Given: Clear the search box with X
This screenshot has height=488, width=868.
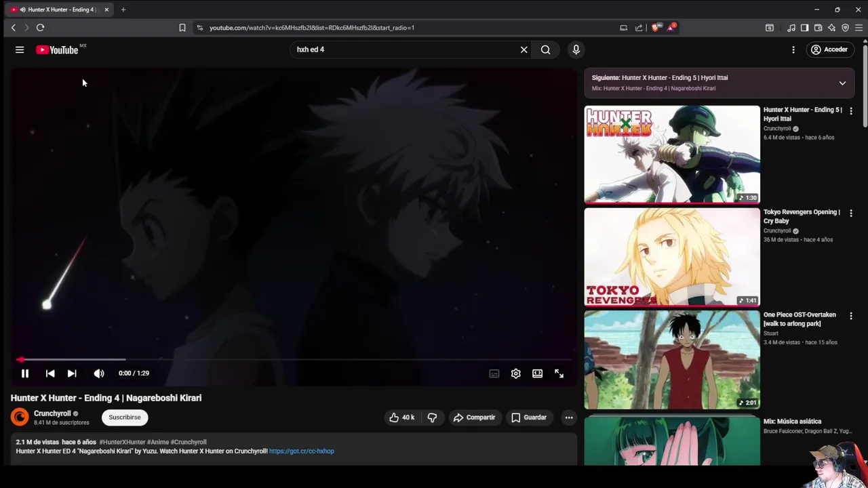Looking at the screenshot, I should [x=524, y=49].
